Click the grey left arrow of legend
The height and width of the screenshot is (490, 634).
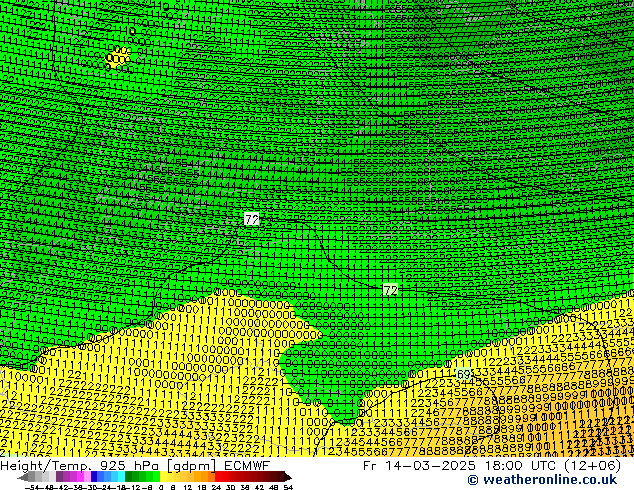tap(23, 477)
